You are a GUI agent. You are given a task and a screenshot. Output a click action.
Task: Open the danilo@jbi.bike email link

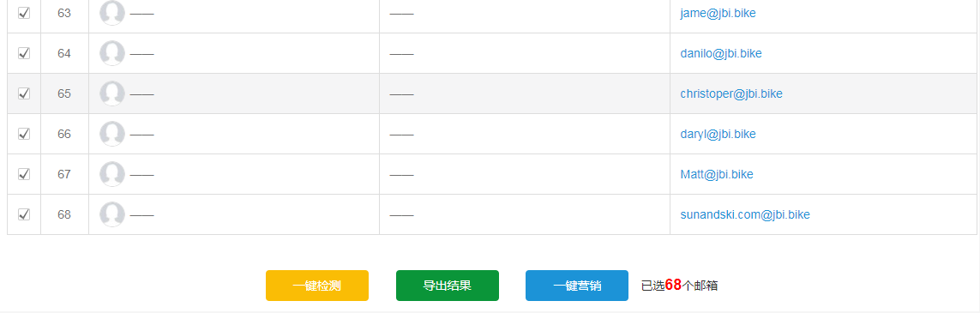tap(721, 53)
